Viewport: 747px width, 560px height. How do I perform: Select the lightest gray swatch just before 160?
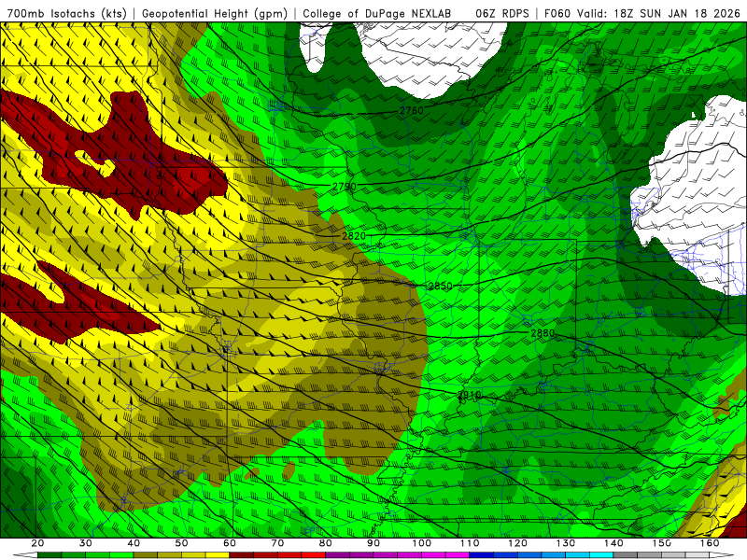coord(698,555)
